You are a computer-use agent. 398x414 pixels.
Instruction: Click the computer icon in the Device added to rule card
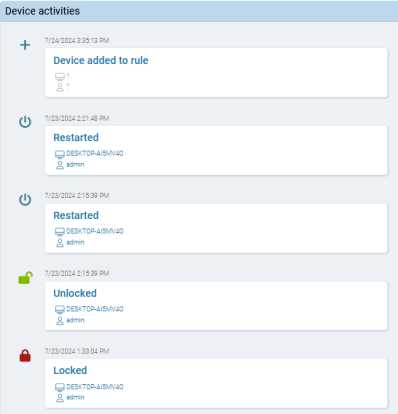tap(60, 77)
